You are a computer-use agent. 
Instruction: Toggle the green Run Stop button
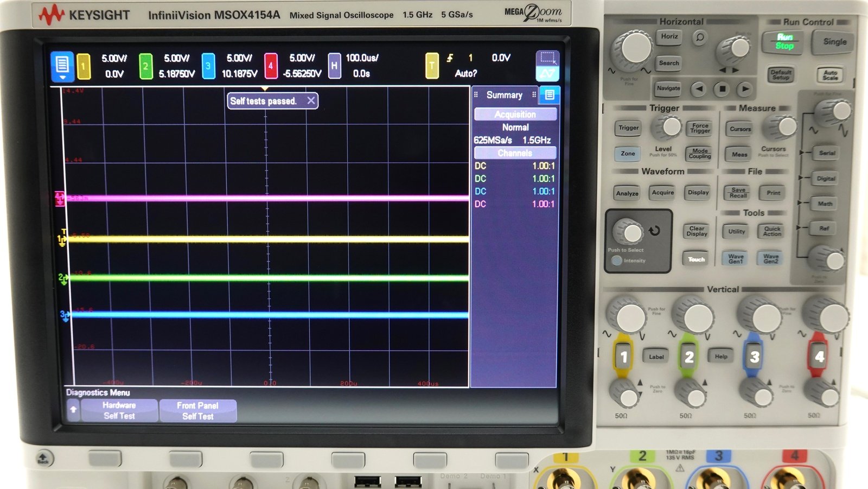(784, 42)
